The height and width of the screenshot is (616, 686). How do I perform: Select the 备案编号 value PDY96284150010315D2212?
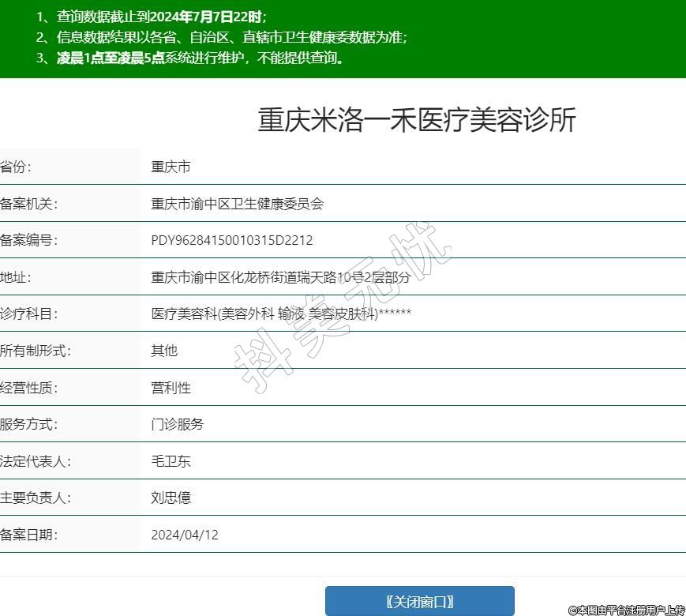[231, 241]
